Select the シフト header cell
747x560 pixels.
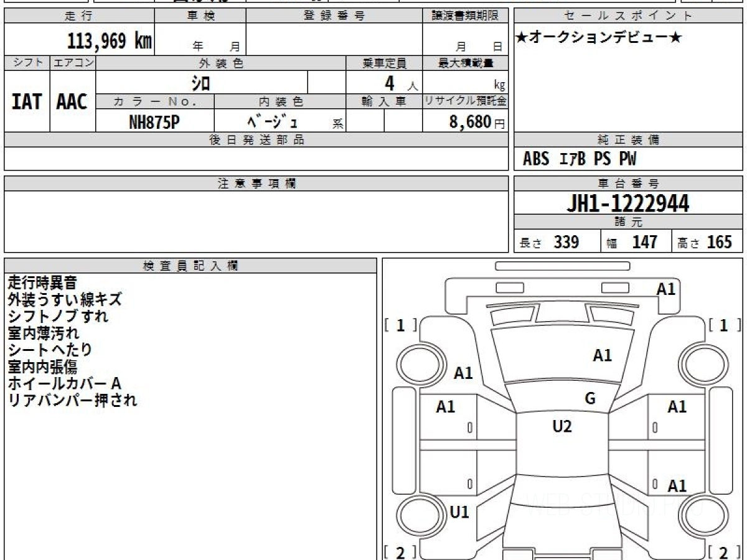click(27, 63)
